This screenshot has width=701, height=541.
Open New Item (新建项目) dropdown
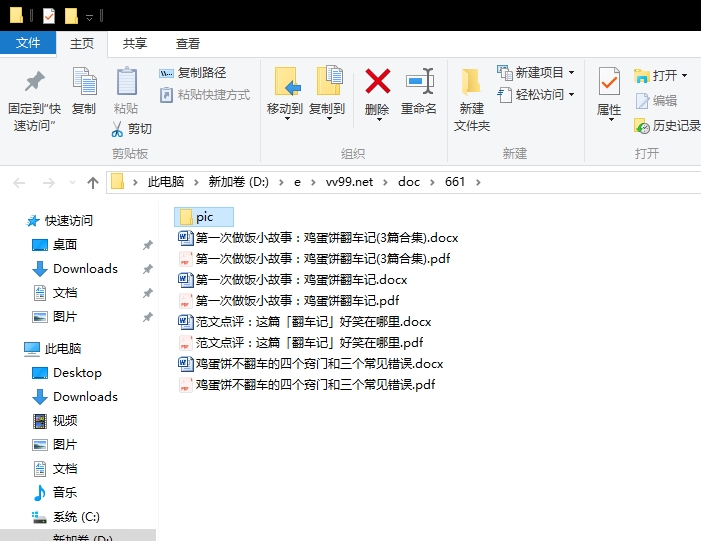[x=536, y=72]
